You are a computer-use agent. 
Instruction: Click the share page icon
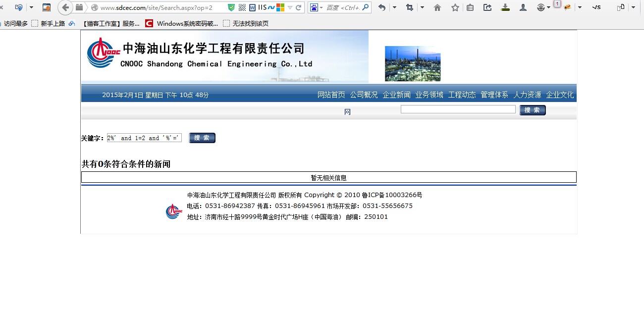click(488, 7)
